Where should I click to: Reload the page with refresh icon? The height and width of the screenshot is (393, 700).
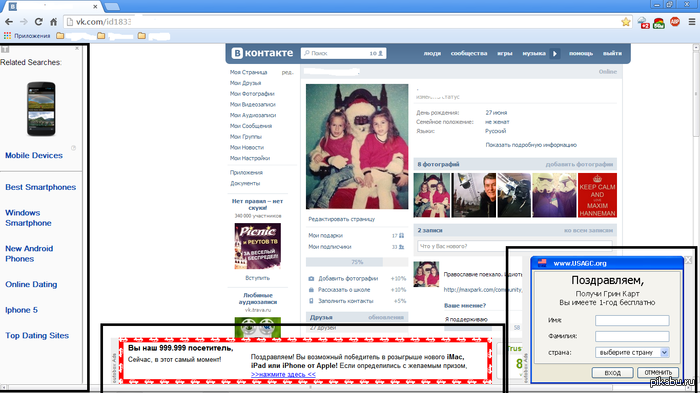click(38, 21)
